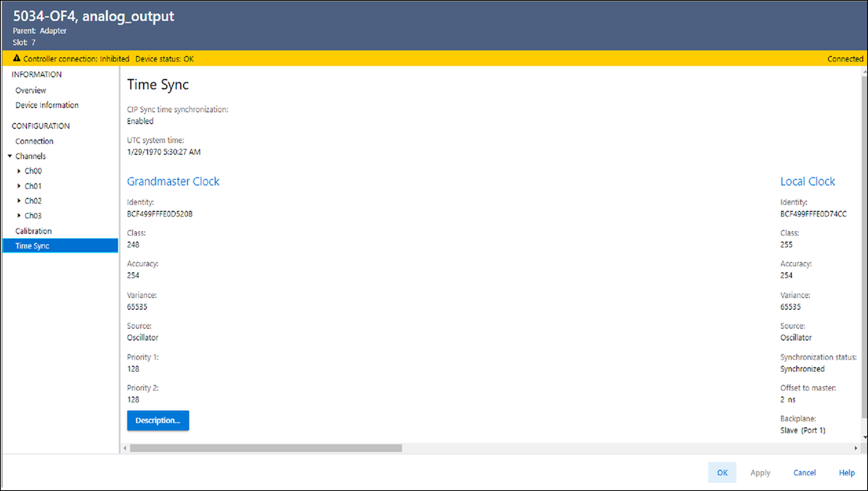Expand the Ch00 channel node
This screenshot has height=491, width=868.
(x=19, y=171)
